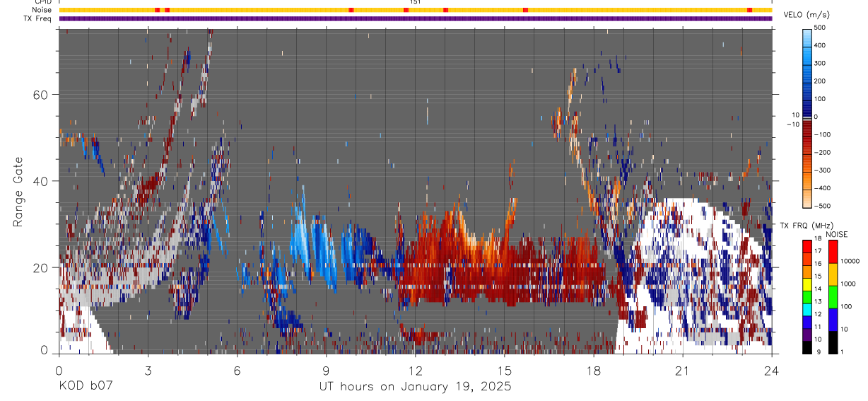868x401 pixels.
Task: Click the -10 label beside velocity colorbar
Action: (792, 124)
